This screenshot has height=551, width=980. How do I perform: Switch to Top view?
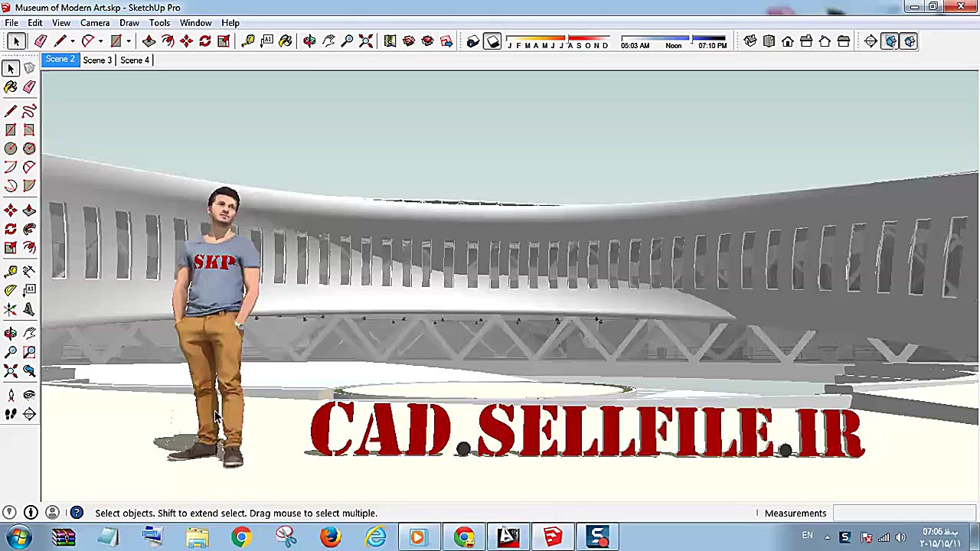coord(769,41)
